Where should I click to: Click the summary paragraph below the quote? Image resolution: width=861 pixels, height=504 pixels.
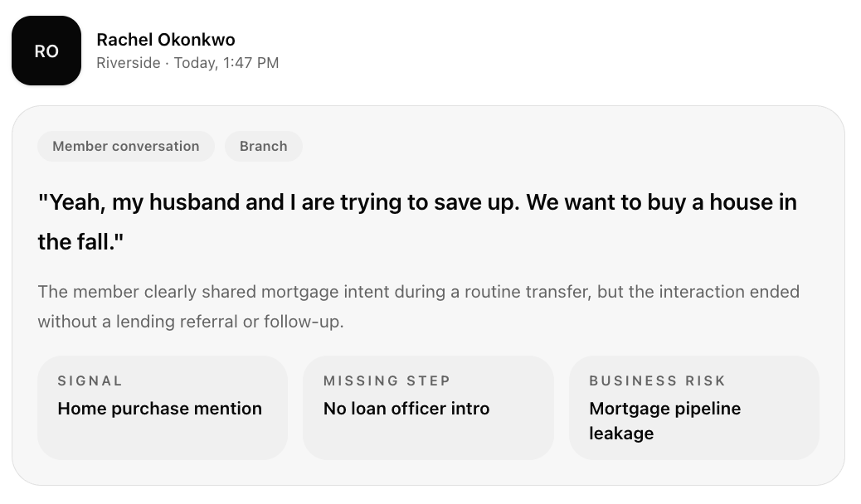coord(415,306)
